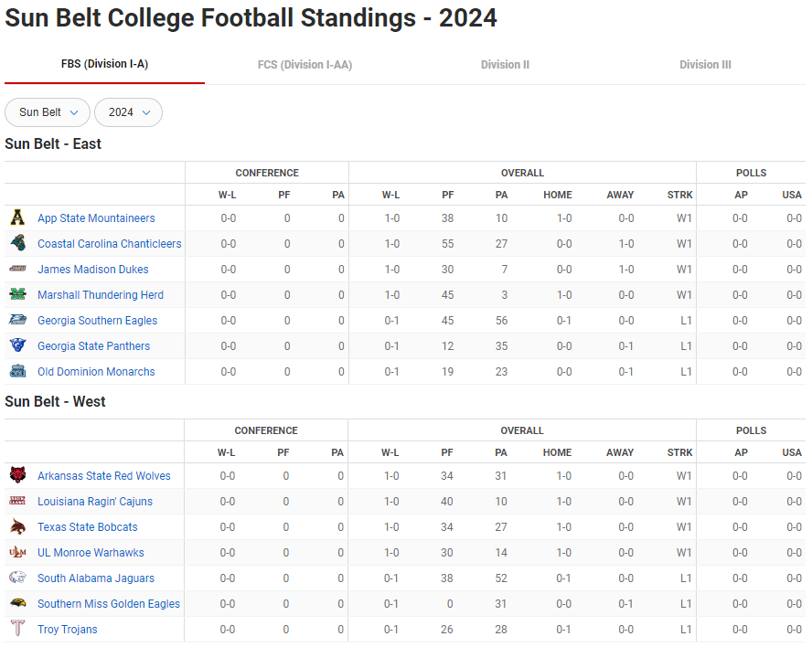Go to the Division III tab
Screen dimensions: 812x647
705,65
